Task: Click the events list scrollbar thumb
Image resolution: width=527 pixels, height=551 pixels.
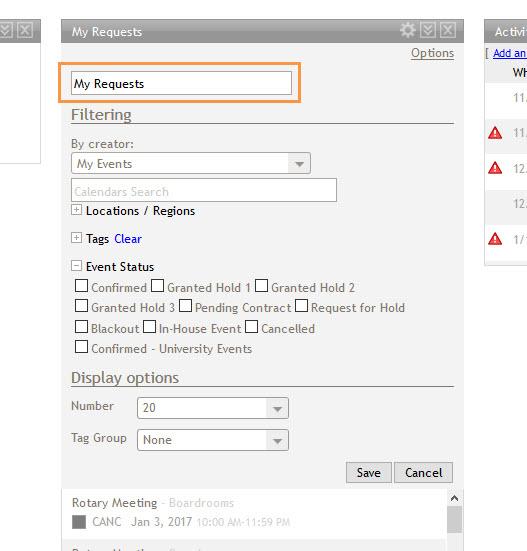Action: pyautogui.click(x=454, y=520)
